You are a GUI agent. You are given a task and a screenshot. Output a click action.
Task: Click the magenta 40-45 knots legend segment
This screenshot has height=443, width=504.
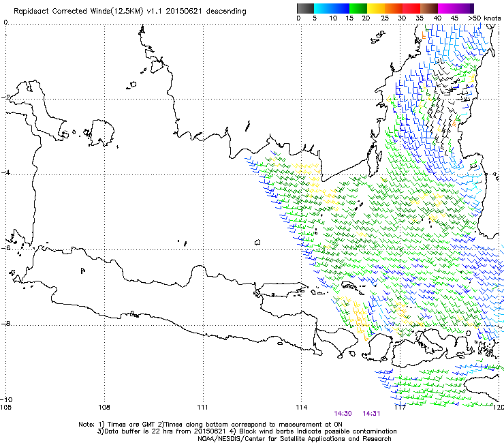coord(447,8)
